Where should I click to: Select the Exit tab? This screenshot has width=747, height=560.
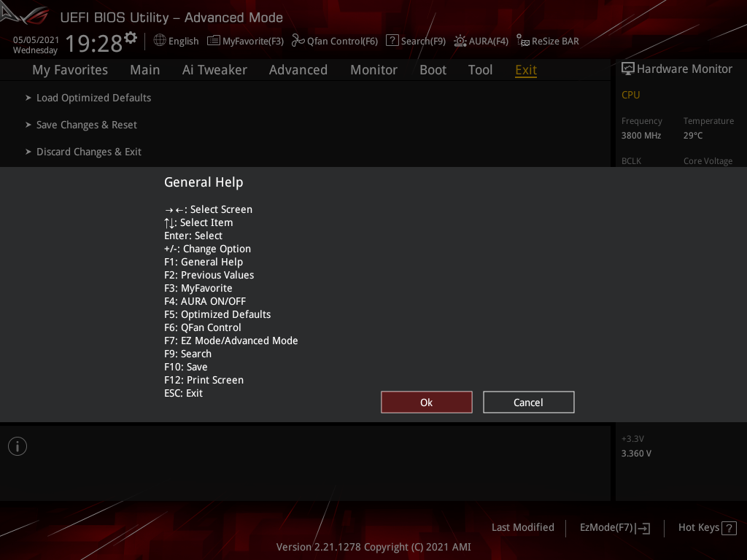[526, 70]
